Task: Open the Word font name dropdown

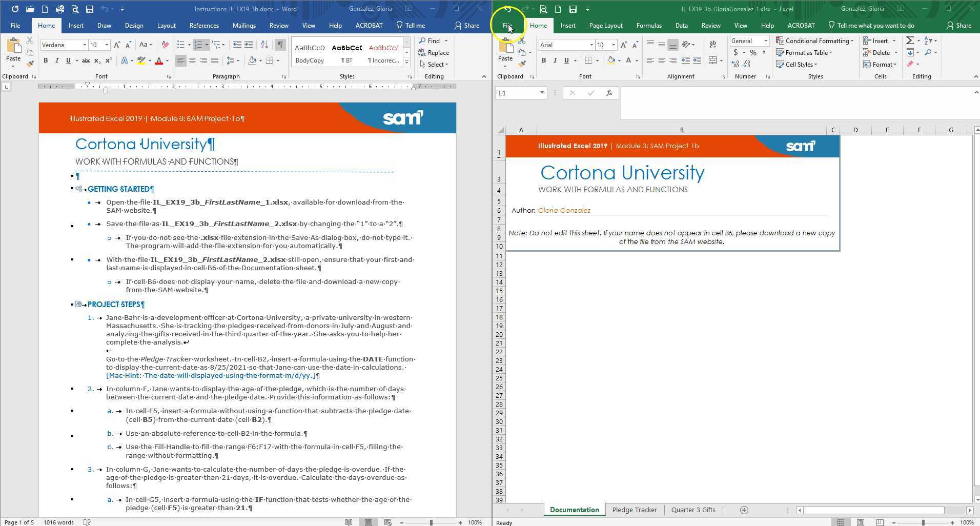Action: (85, 45)
